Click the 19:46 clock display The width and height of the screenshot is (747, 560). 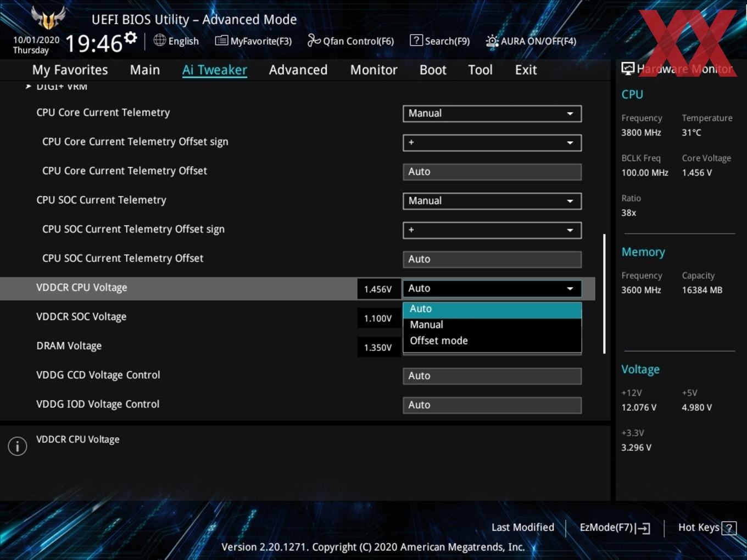click(x=93, y=43)
